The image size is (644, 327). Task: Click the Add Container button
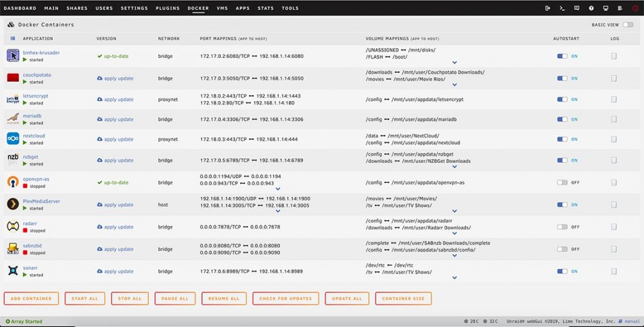click(x=31, y=299)
